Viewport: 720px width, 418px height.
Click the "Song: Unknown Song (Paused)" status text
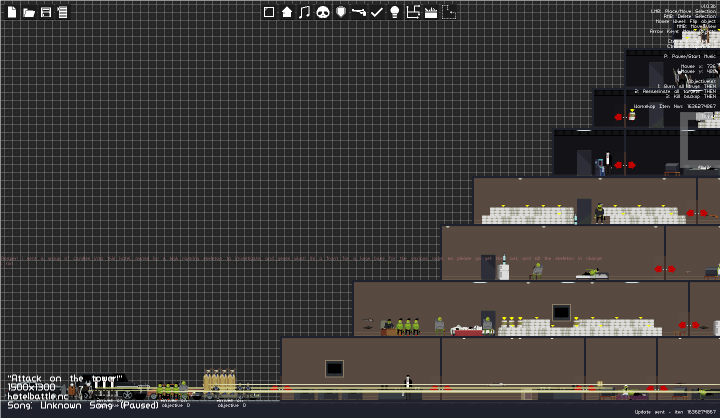coord(83,406)
